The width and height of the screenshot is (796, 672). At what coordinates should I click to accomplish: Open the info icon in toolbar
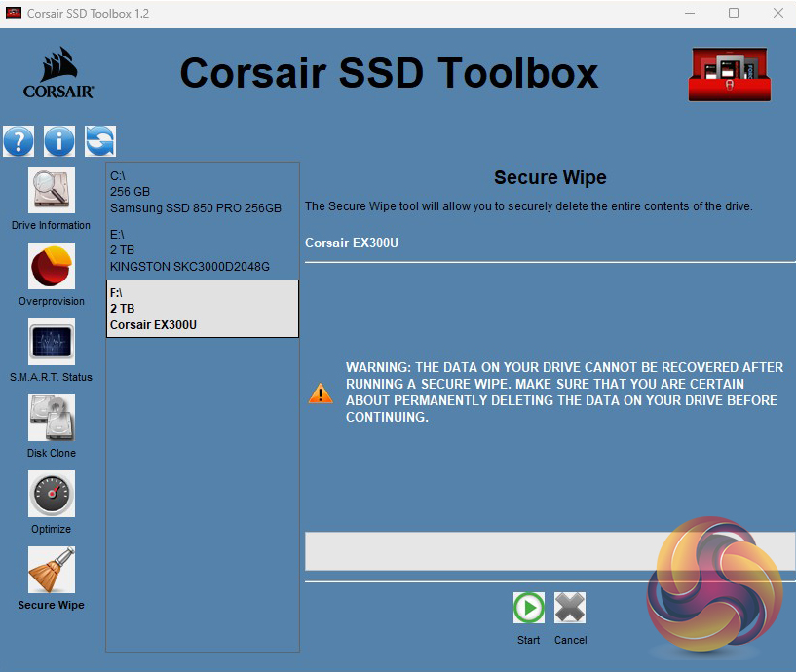[59, 141]
